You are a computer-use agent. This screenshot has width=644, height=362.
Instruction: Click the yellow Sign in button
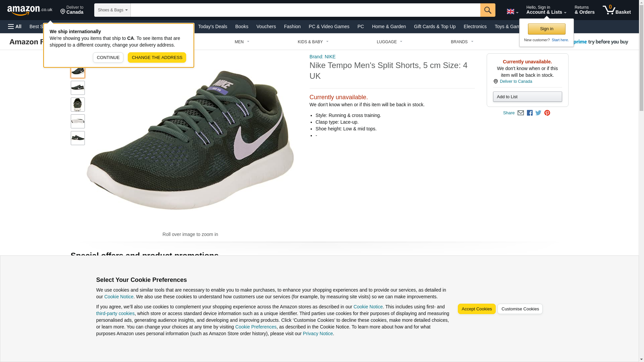click(x=546, y=29)
